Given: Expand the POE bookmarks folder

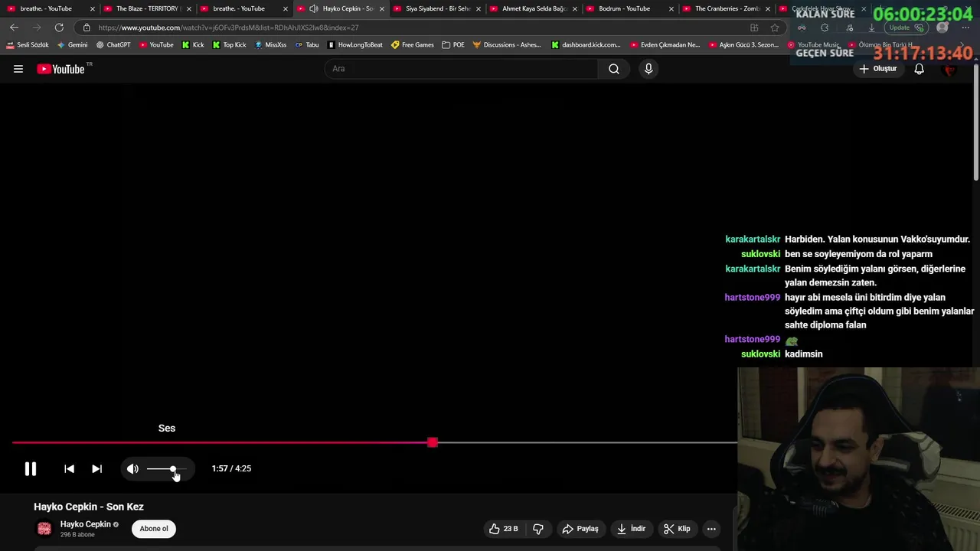Looking at the screenshot, I should pyautogui.click(x=453, y=45).
